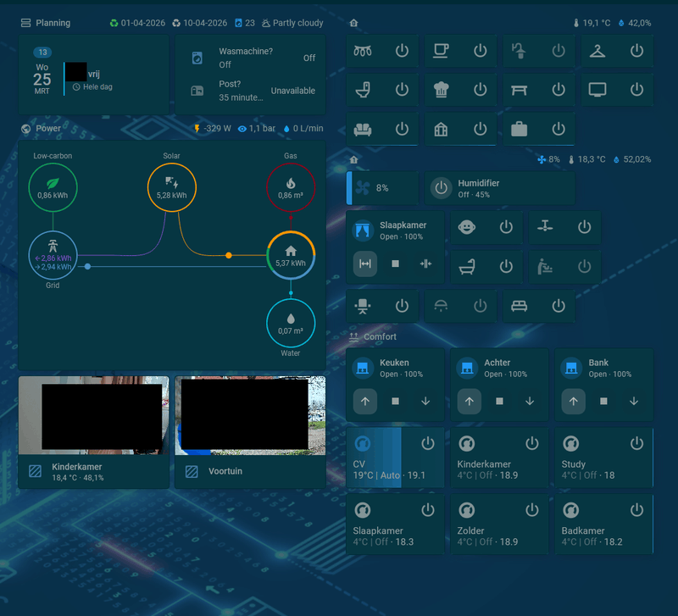Toggle the Badkamer thermostat power
This screenshot has height=616, width=678.
[x=636, y=510]
